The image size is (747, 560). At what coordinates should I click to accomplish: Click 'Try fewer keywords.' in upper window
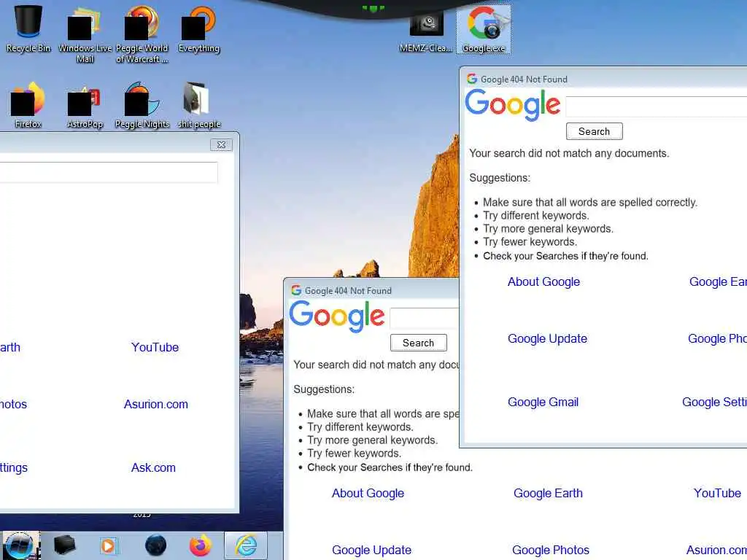pyautogui.click(x=530, y=242)
